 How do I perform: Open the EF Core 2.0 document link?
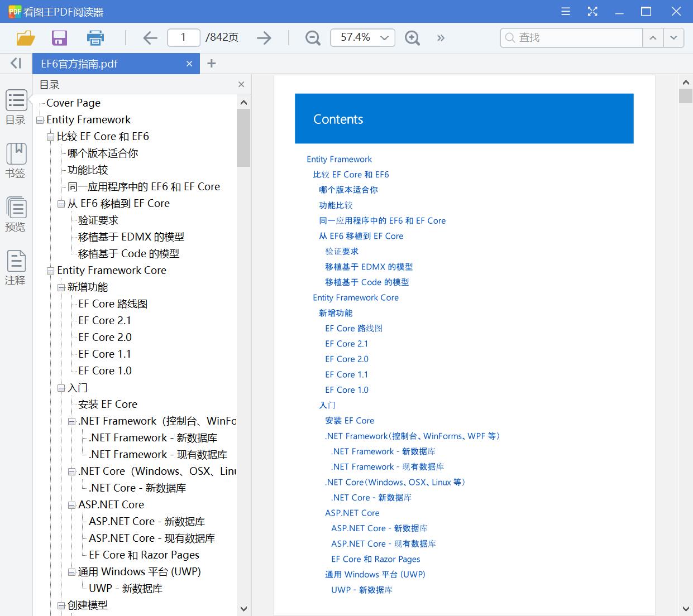click(347, 359)
